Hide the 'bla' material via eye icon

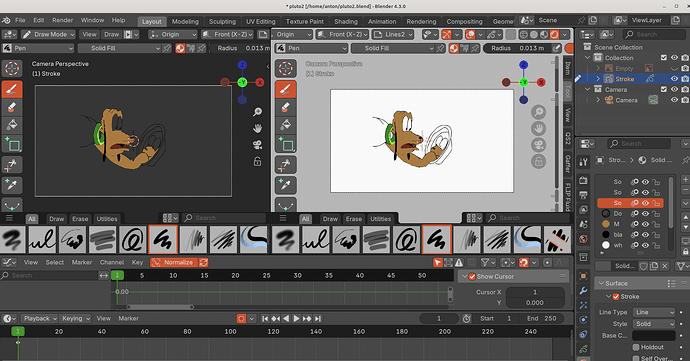point(645,235)
